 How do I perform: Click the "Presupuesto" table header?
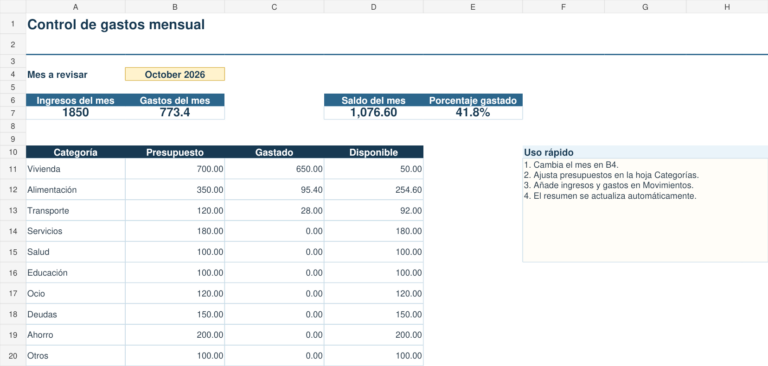pos(175,152)
